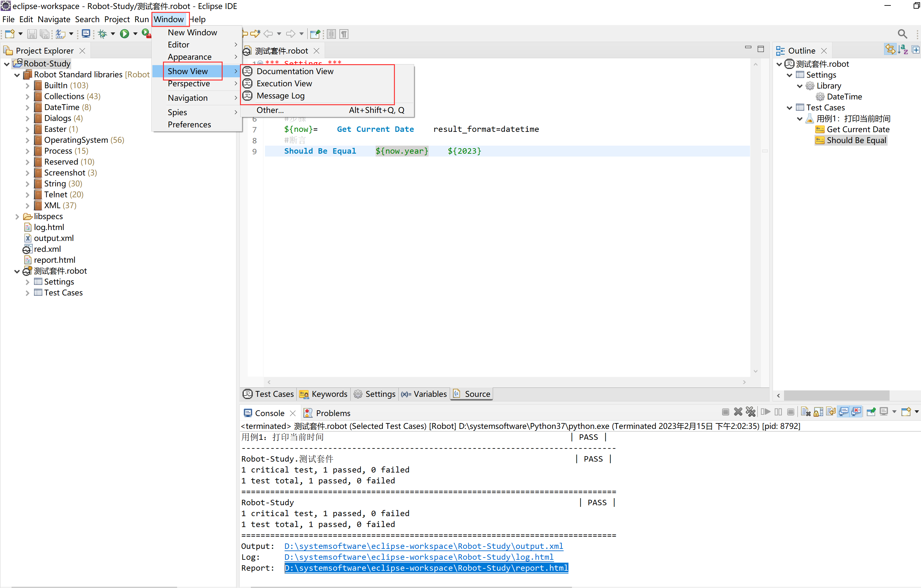Open the log.html link in console output
921x588 pixels.
click(x=418, y=557)
